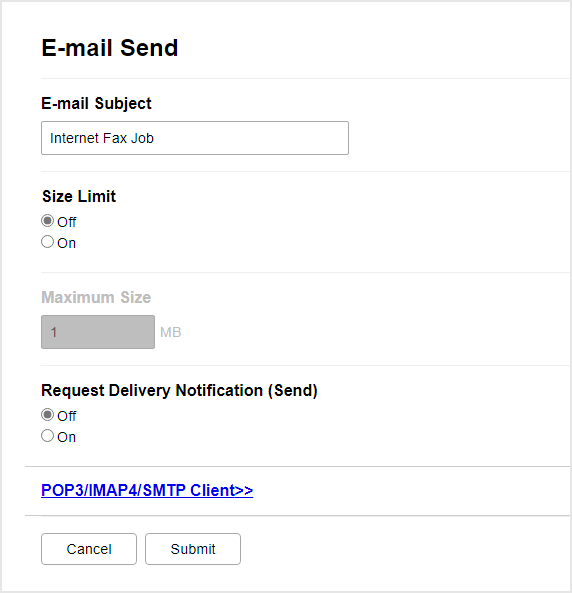This screenshot has width=572, height=593.
Task: Click the E-mail Send page heading
Action: pyautogui.click(x=110, y=48)
